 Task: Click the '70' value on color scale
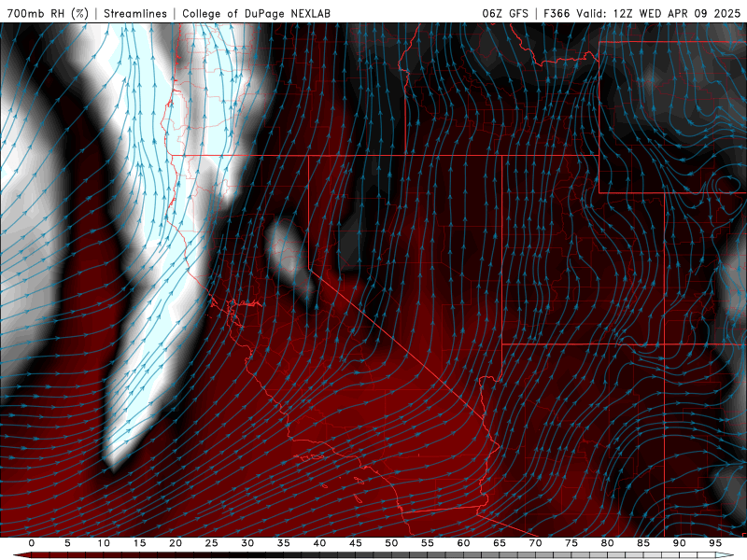pos(535,543)
